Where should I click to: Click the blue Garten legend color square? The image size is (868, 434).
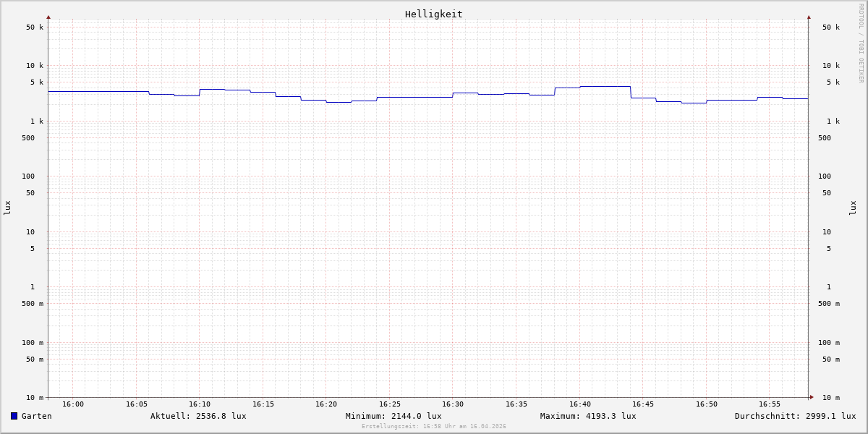[14, 416]
